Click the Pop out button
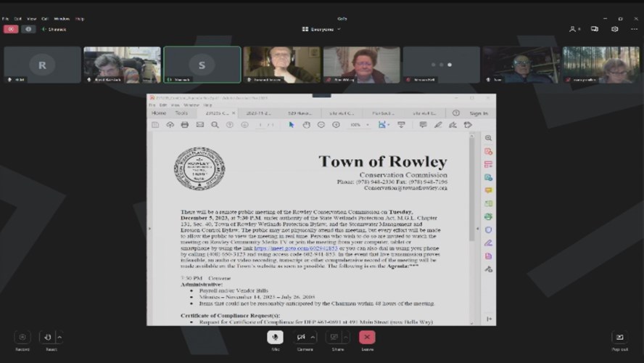The image size is (644, 363). coord(620,337)
